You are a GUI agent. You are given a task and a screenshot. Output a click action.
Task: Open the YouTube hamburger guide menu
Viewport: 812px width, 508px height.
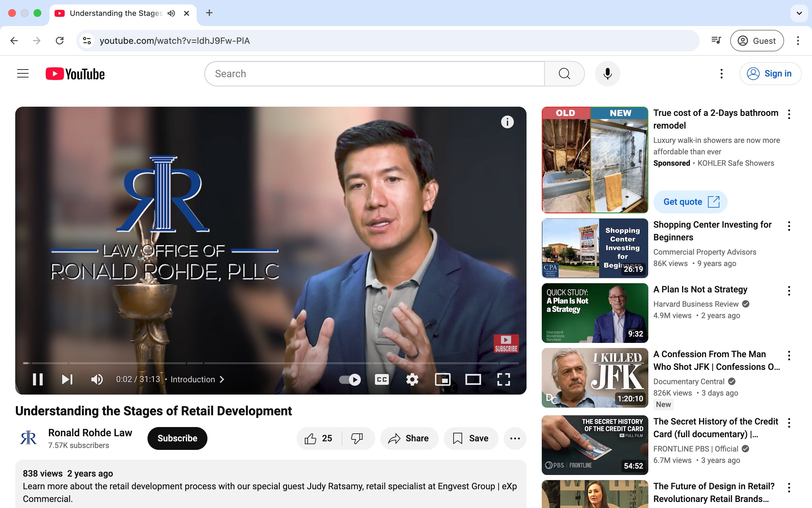23,74
